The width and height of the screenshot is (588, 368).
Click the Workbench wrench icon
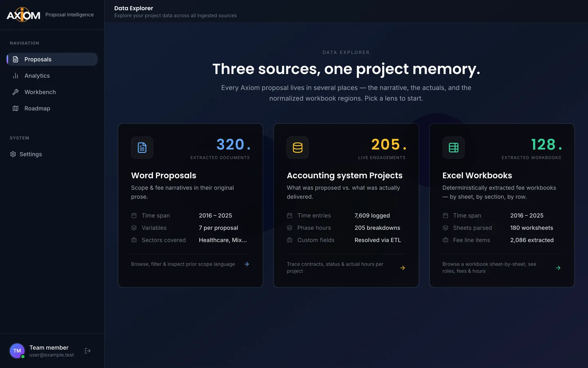(16, 92)
